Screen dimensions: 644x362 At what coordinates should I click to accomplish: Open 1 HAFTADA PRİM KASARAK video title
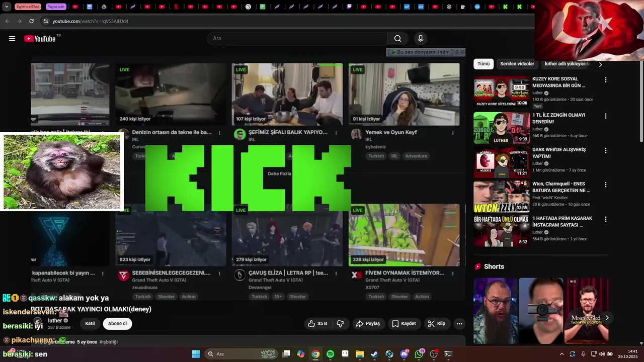pos(562,222)
